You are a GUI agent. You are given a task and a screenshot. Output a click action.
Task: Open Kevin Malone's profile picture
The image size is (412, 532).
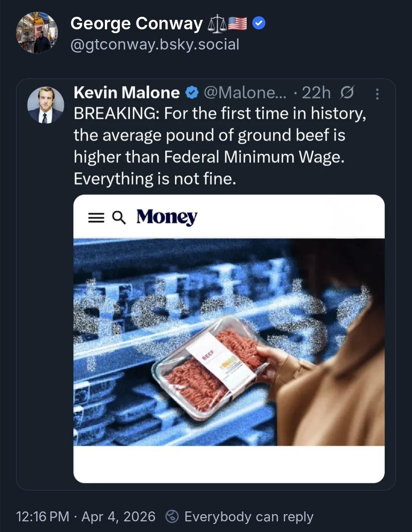coord(45,105)
